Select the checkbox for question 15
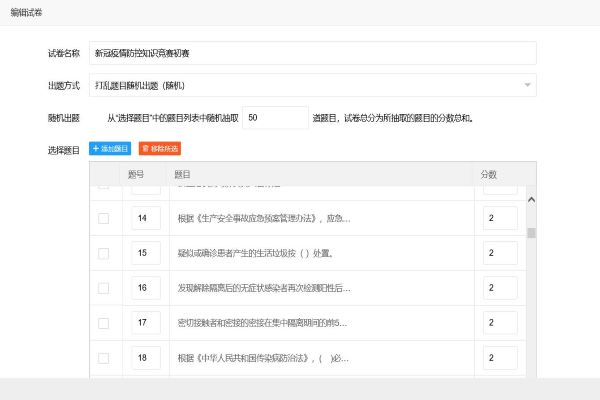Viewport: 600px width, 400px height. 103,253
